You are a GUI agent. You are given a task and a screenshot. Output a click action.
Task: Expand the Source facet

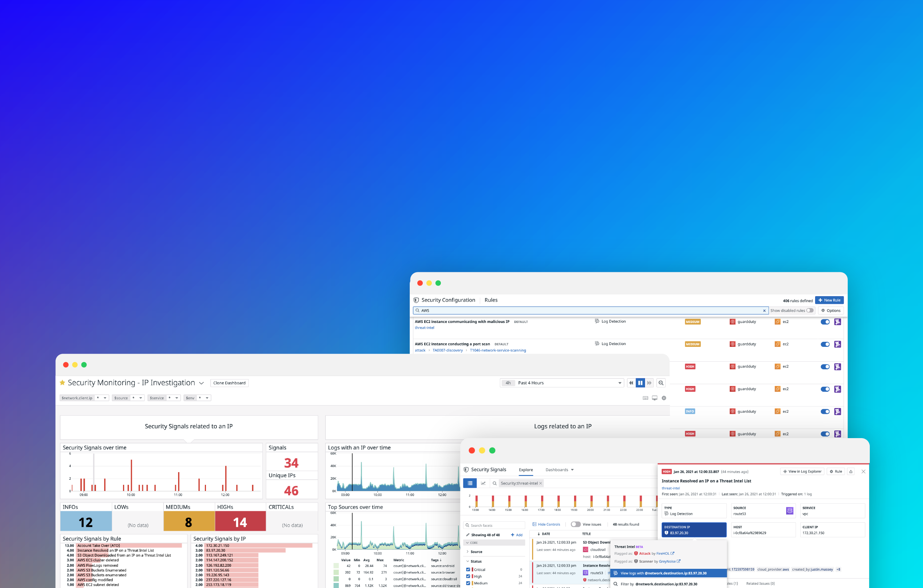(x=476, y=551)
